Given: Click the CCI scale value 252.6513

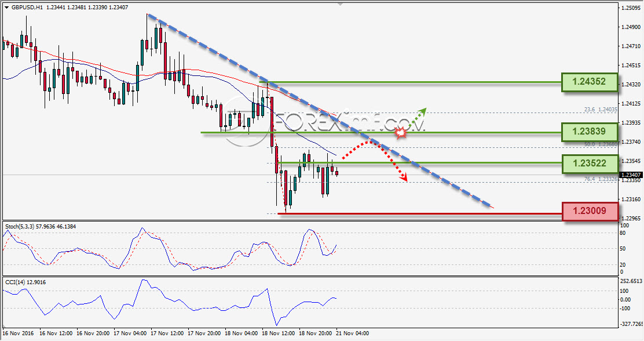Looking at the screenshot, I should tap(631, 281).
